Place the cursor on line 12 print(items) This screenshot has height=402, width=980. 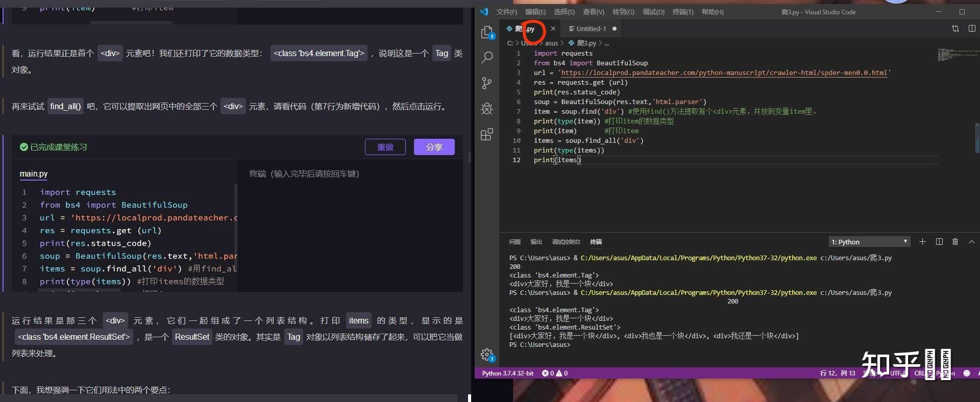point(557,160)
